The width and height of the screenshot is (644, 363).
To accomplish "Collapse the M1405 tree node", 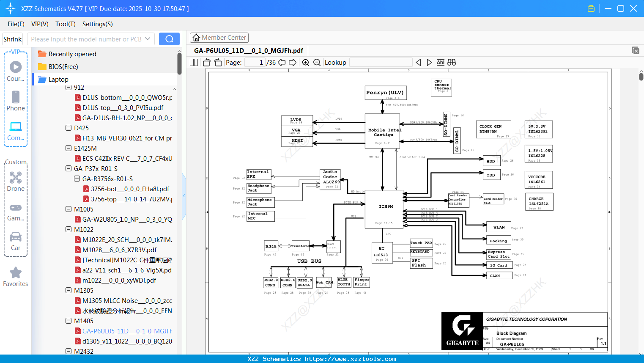I will click(69, 321).
